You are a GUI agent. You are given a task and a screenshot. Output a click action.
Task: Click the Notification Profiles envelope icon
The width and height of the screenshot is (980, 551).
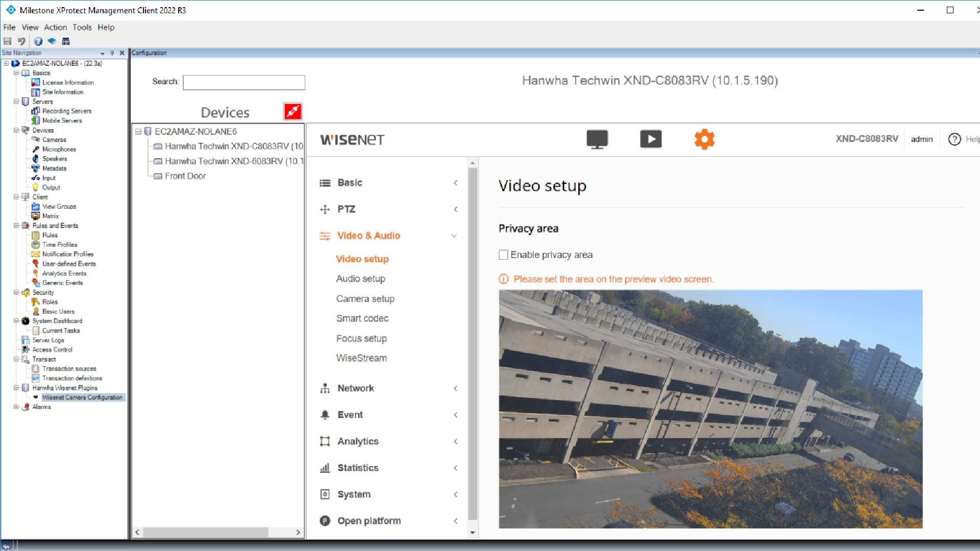click(x=36, y=254)
